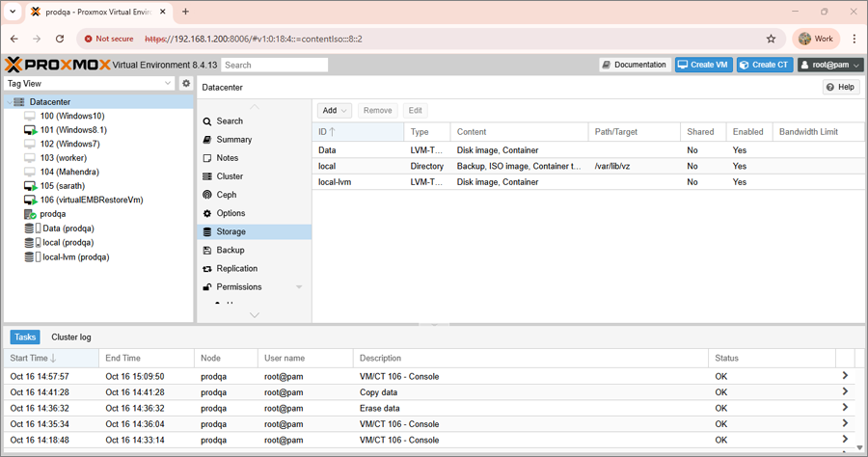Click the Proxmox search input field
This screenshot has height=457, width=868.
tap(274, 65)
